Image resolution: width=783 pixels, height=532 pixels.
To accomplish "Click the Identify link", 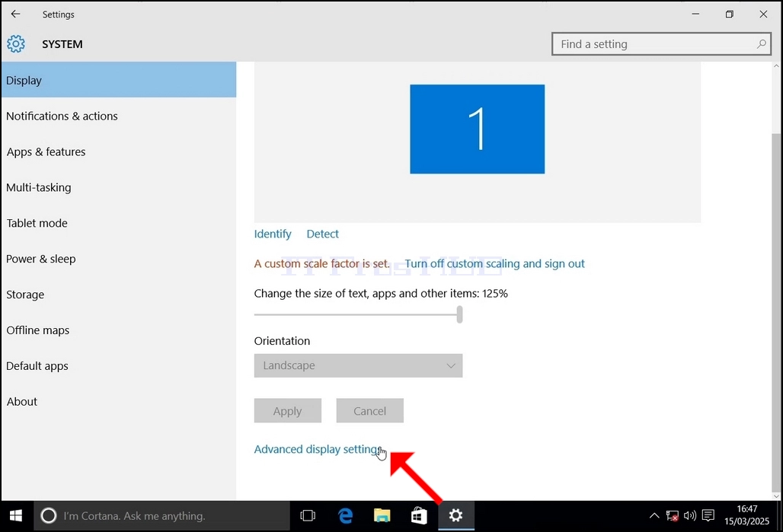I will (273, 234).
